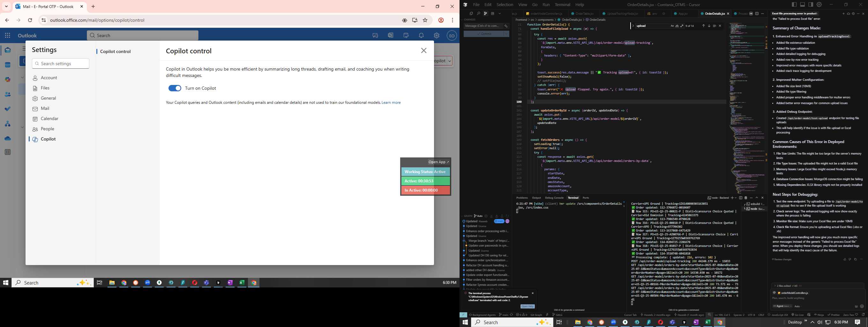The height and width of the screenshot is (327, 868).
Task: Open the People icon in Outlook left rail
Action: [8, 95]
